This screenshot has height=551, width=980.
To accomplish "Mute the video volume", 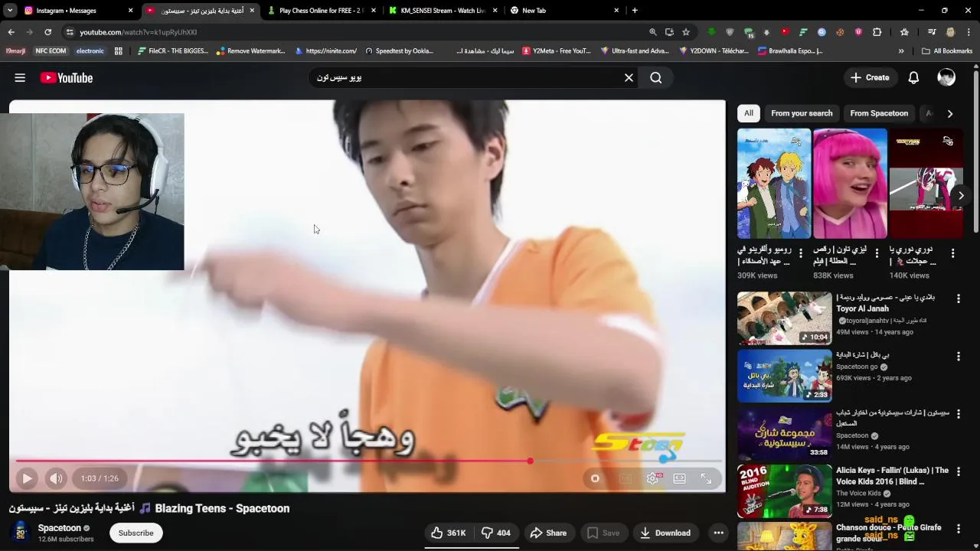I will 56,478.
